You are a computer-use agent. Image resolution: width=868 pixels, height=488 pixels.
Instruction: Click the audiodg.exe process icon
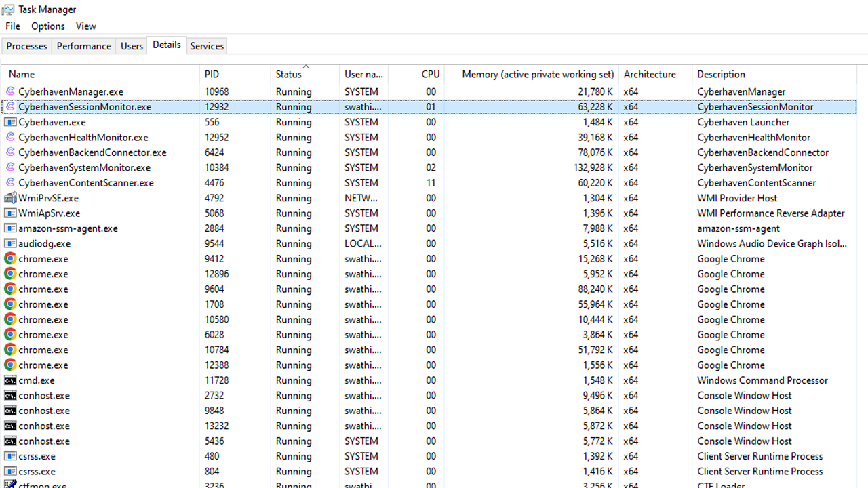click(x=10, y=243)
